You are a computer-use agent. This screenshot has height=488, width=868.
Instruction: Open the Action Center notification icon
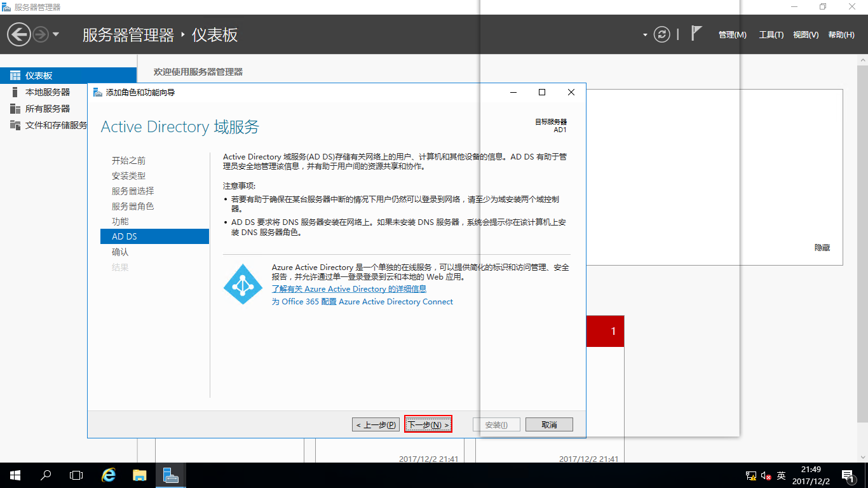(x=848, y=475)
